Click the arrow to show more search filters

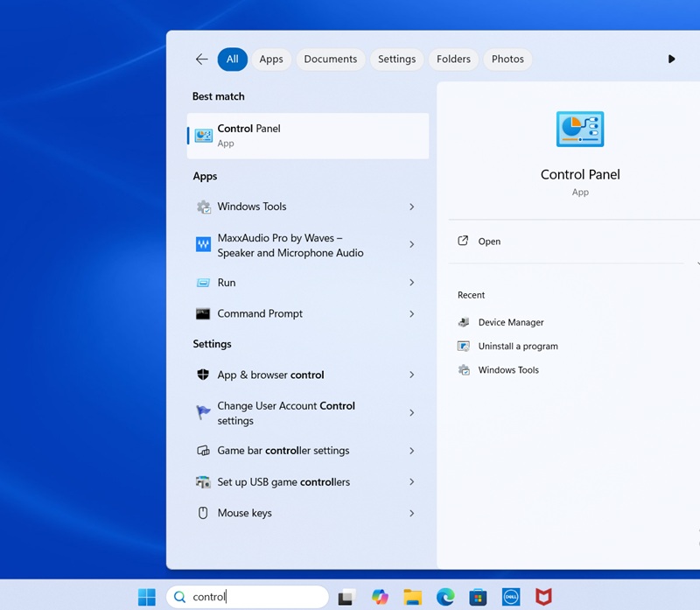point(671,59)
